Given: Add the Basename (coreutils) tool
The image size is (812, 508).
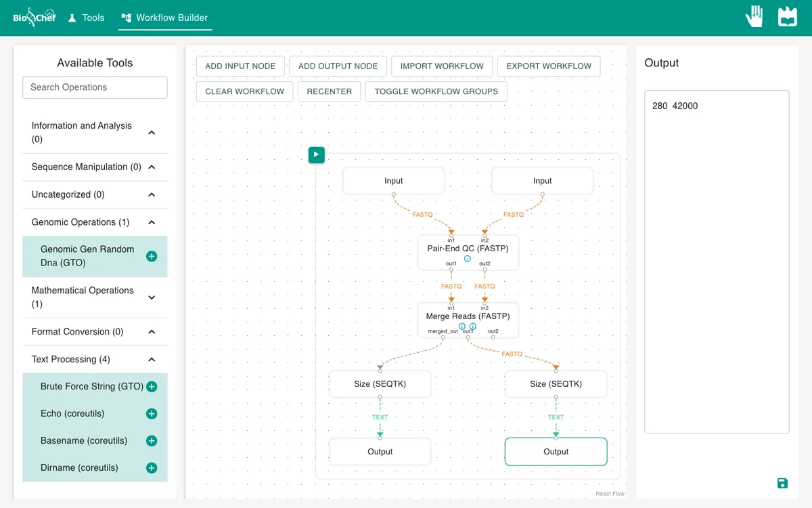Looking at the screenshot, I should click(152, 441).
